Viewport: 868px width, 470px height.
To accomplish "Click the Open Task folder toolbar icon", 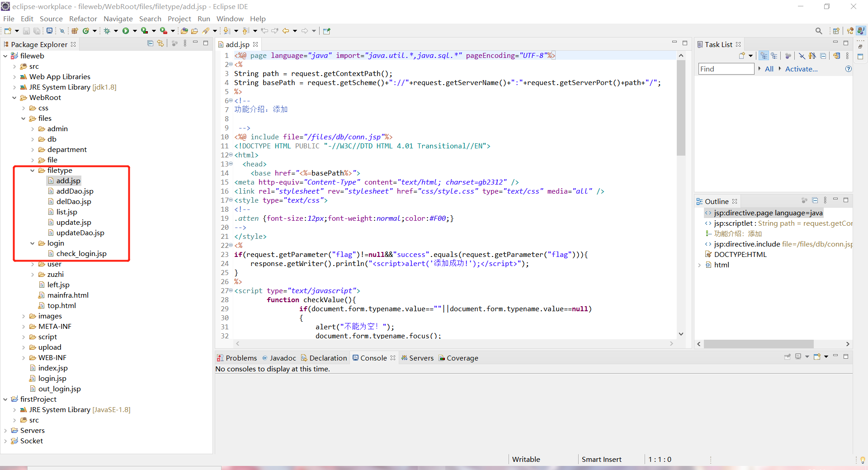I will 194,31.
